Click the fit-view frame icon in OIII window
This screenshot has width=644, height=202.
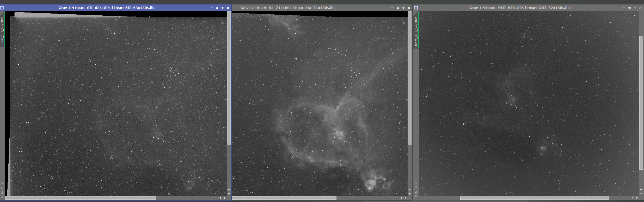point(416,187)
